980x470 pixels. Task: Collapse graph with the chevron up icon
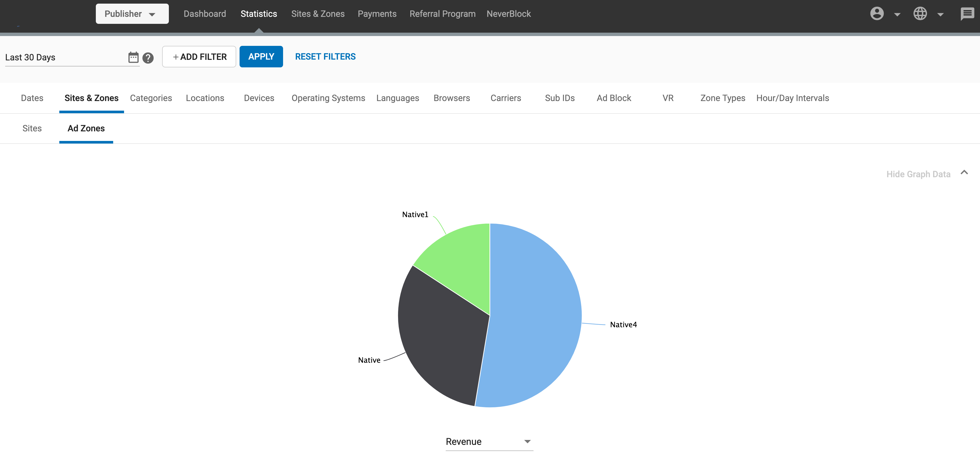coord(964,173)
